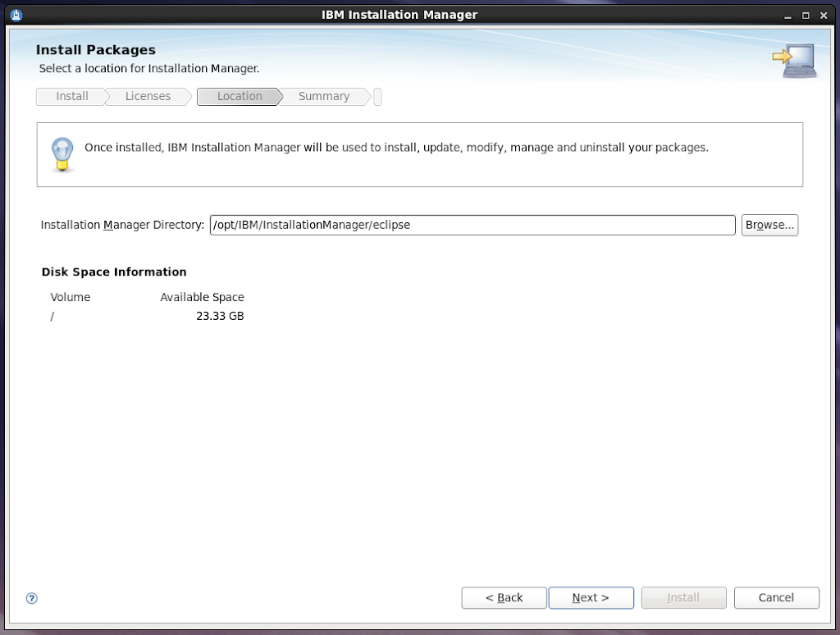Minimize the IBM Installation Manager window
The width and height of the screenshot is (840, 635).
tap(789, 15)
